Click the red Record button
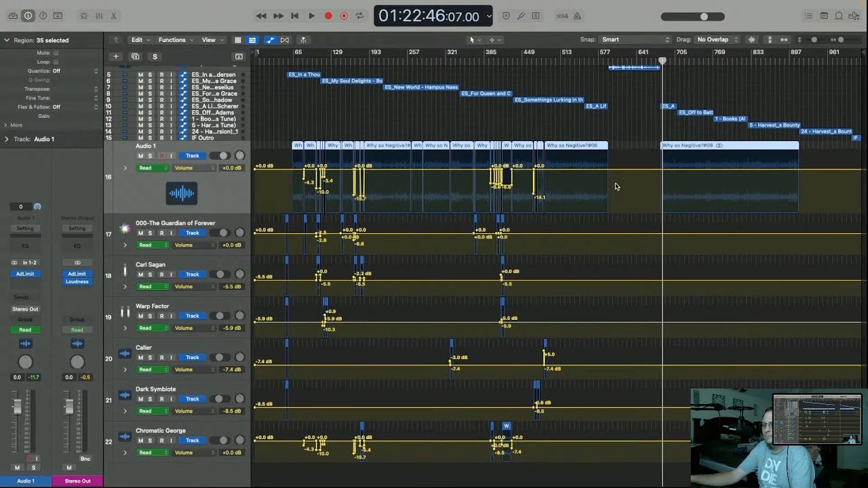Viewport: 868px width, 488px height. [328, 16]
